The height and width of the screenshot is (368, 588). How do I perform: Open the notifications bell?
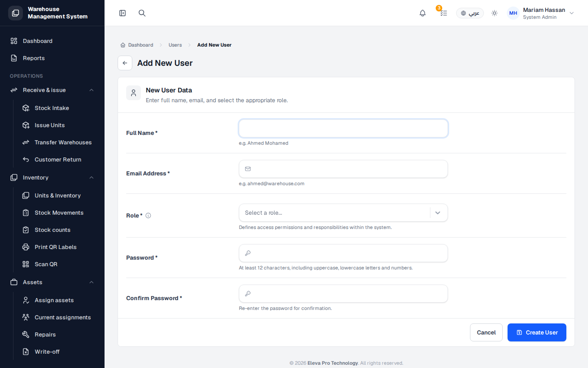tap(423, 13)
